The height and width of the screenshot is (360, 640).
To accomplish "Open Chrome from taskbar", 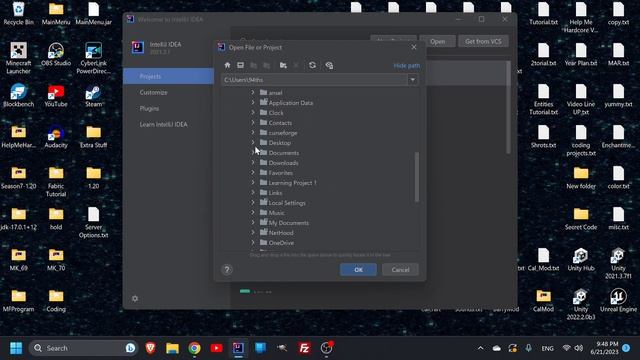I will [x=194, y=348].
